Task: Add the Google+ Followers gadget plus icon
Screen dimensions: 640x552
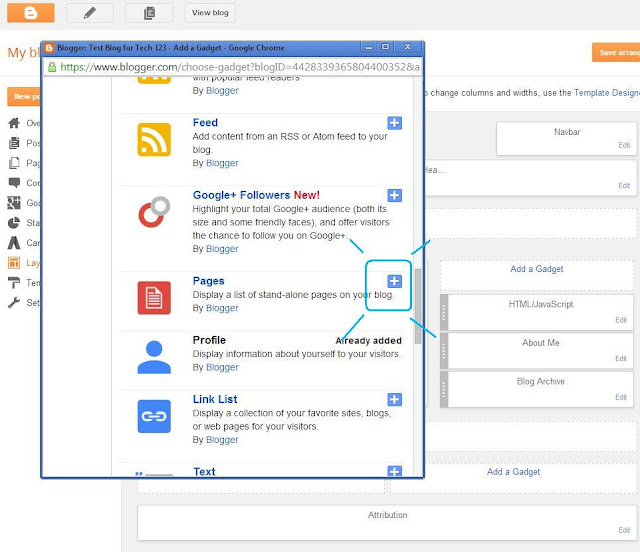Action: tap(394, 195)
